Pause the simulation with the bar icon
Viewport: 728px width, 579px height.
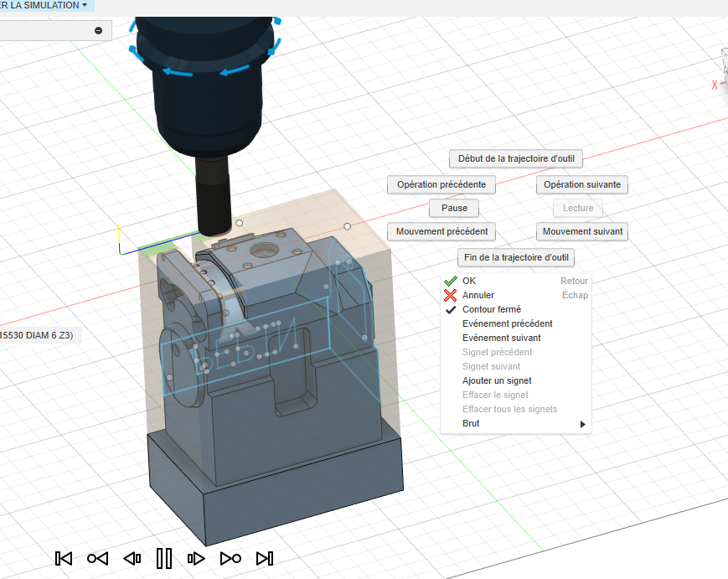[x=164, y=558]
